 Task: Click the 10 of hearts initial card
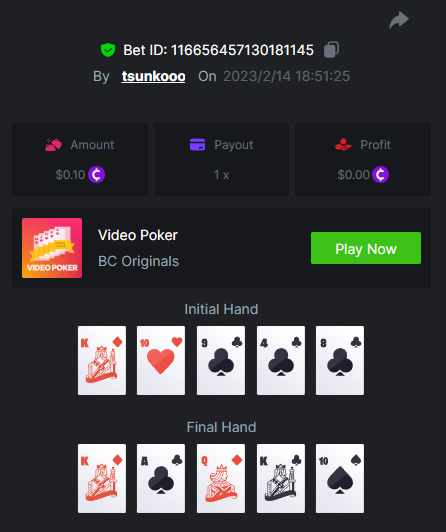coord(161,360)
